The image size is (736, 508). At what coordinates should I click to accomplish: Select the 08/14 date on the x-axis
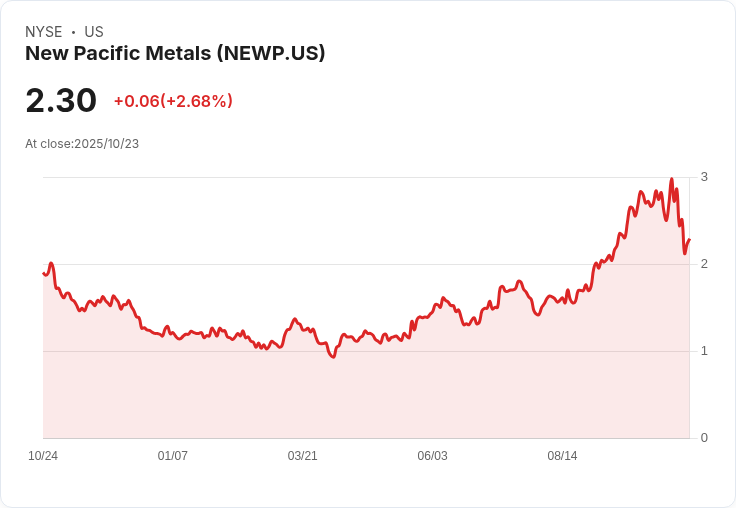click(x=562, y=456)
